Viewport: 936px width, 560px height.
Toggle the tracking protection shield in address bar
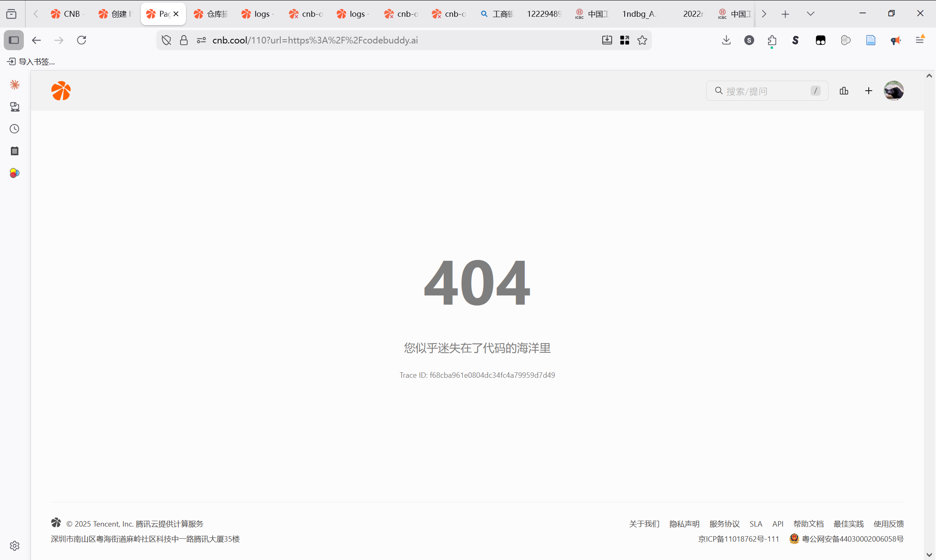(166, 40)
